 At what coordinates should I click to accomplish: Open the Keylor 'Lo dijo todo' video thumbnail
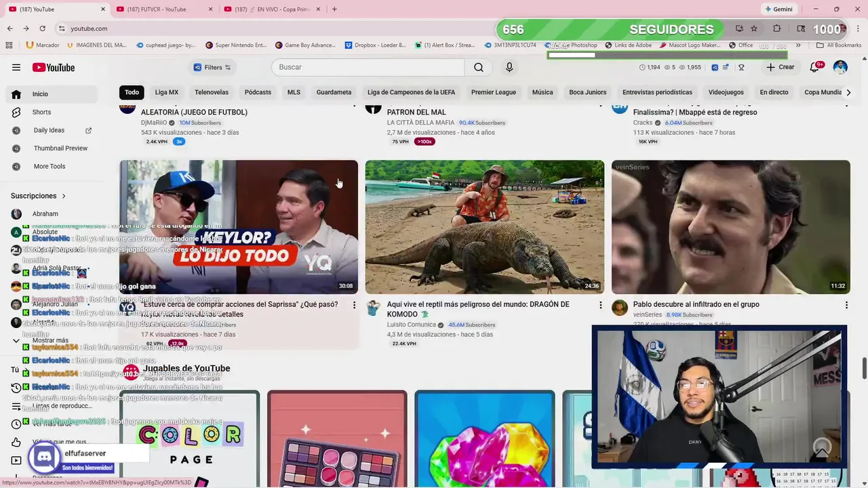pyautogui.click(x=239, y=227)
